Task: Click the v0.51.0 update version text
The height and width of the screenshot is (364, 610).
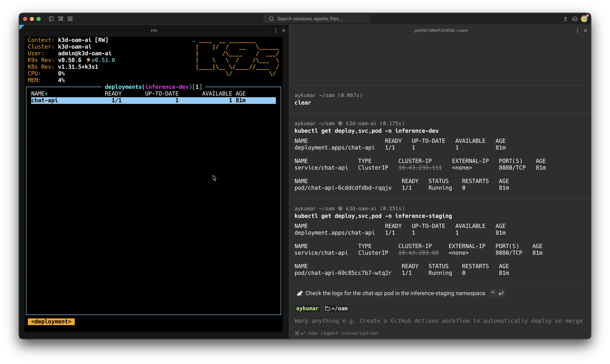Action: [103, 60]
